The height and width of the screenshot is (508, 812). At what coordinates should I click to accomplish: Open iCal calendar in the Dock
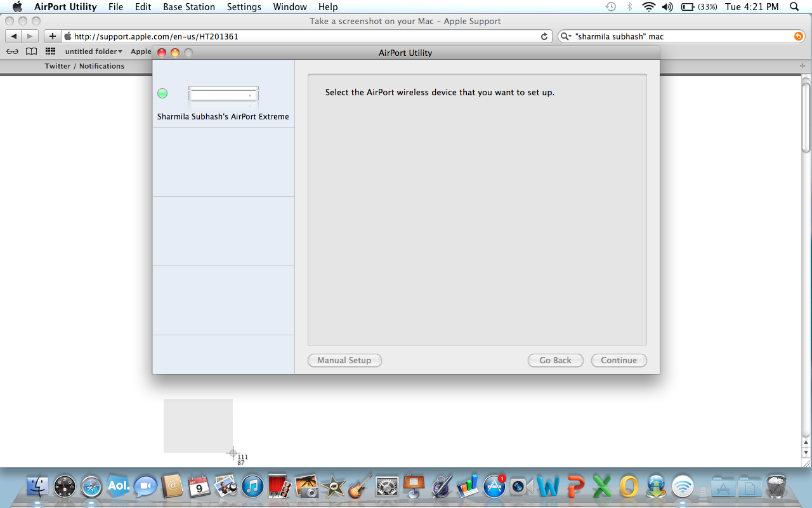[199, 487]
